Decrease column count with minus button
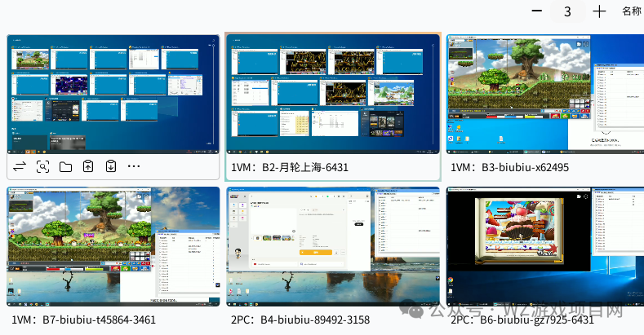Viewport: 644px width, 335px height. [536, 11]
